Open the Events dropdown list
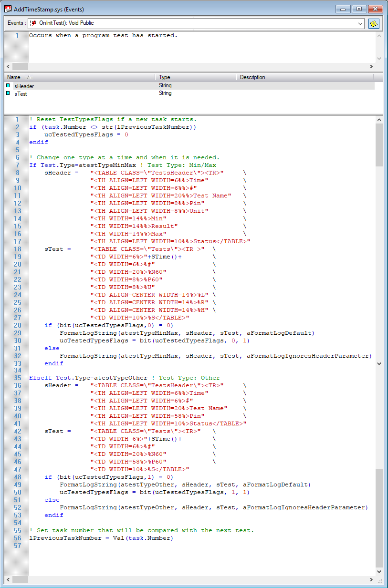This screenshot has width=388, height=588. (x=360, y=23)
